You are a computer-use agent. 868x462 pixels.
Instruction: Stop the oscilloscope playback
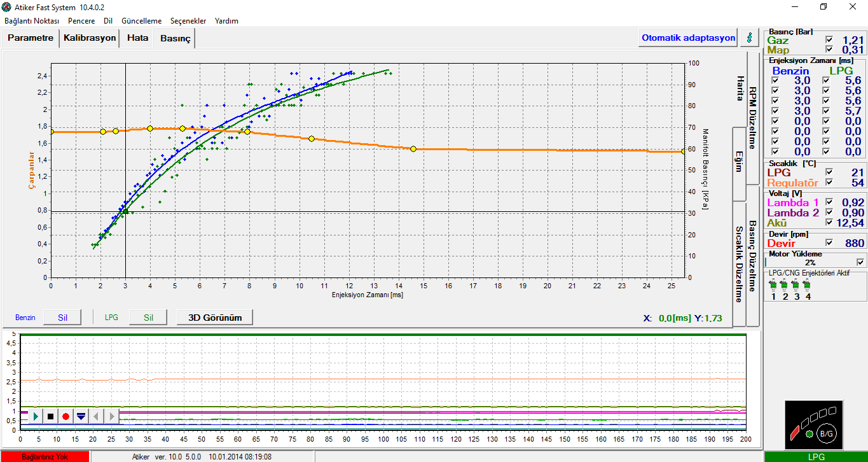(51, 416)
